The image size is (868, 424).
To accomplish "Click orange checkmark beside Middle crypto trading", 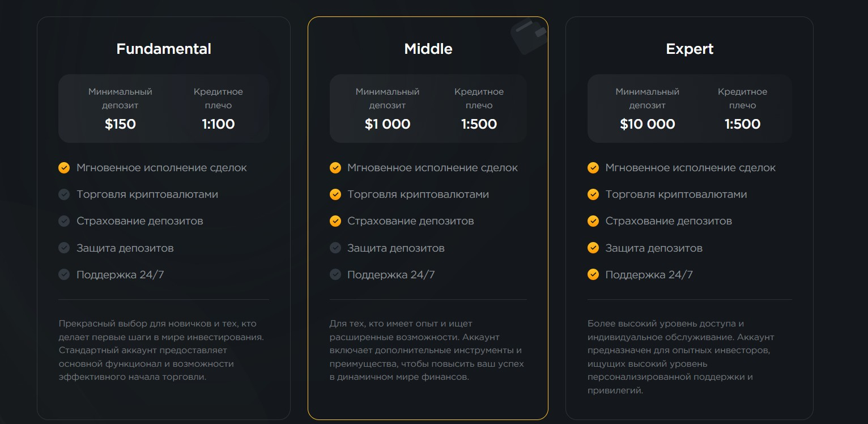I will point(335,194).
